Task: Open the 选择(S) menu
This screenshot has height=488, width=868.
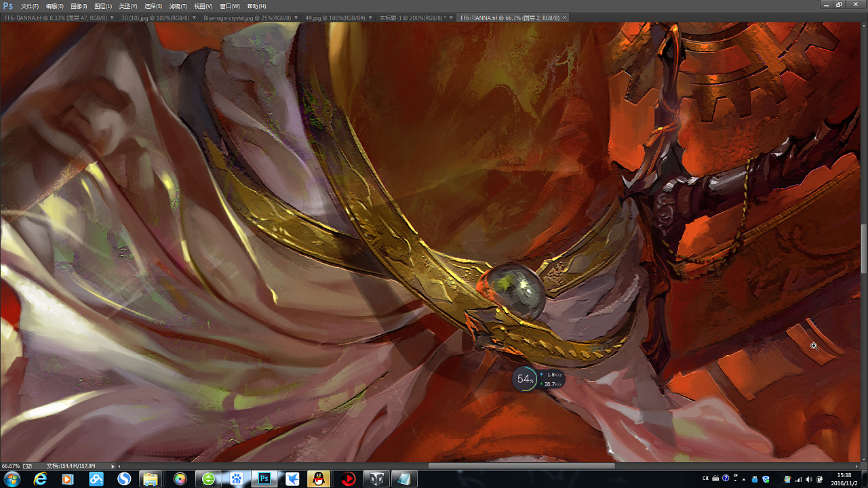Action: point(153,6)
